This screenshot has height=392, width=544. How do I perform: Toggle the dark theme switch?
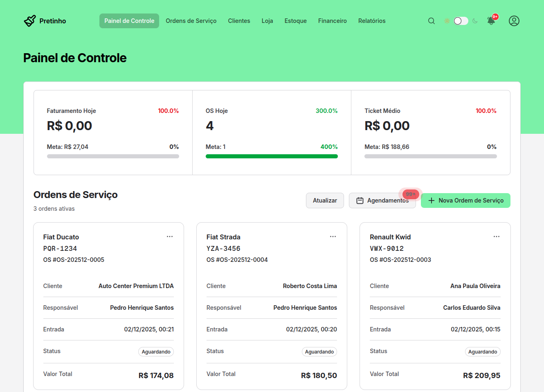[x=461, y=21]
